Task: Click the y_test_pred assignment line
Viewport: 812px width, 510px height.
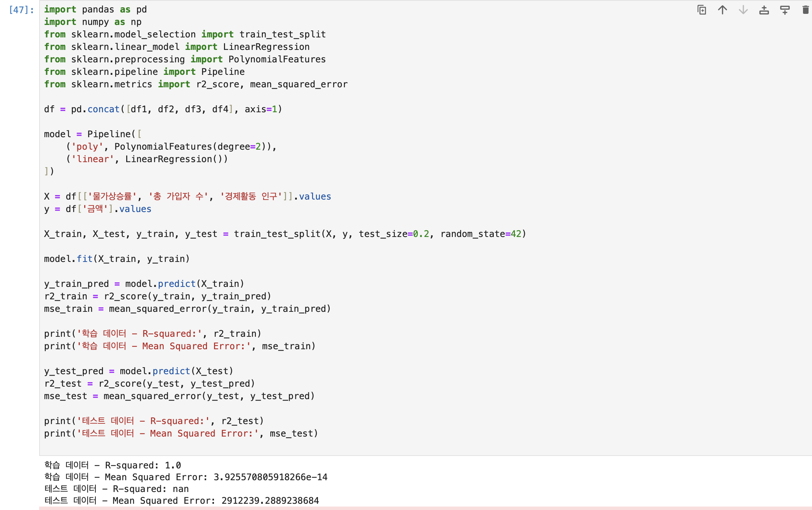Action: click(x=139, y=371)
